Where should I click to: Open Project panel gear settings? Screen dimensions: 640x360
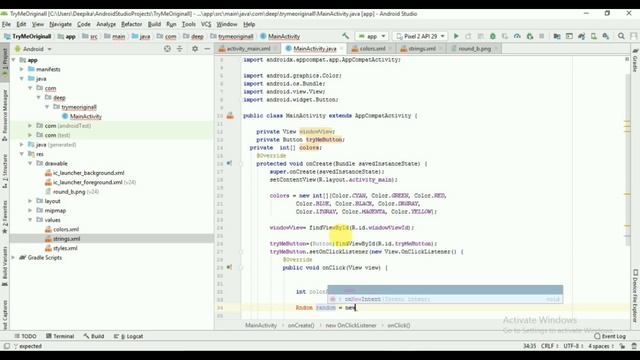pyautogui.click(x=195, y=49)
